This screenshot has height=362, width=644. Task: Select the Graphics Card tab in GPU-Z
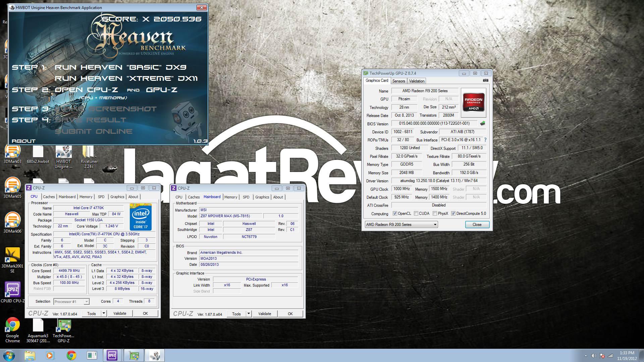377,80
